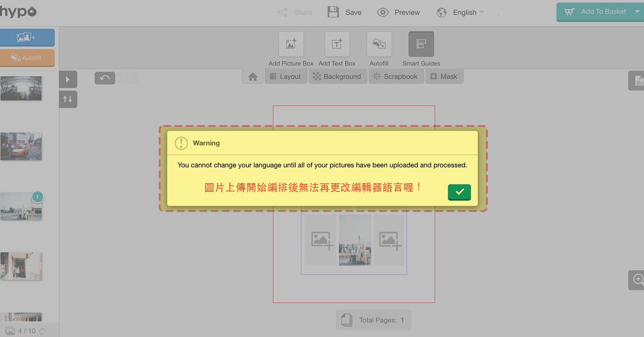This screenshot has width=644, height=337.
Task: Click the zoom magnifier icon
Action: [638, 279]
